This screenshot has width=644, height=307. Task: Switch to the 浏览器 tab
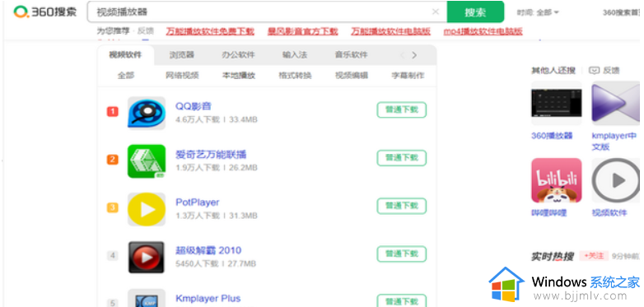[181, 55]
